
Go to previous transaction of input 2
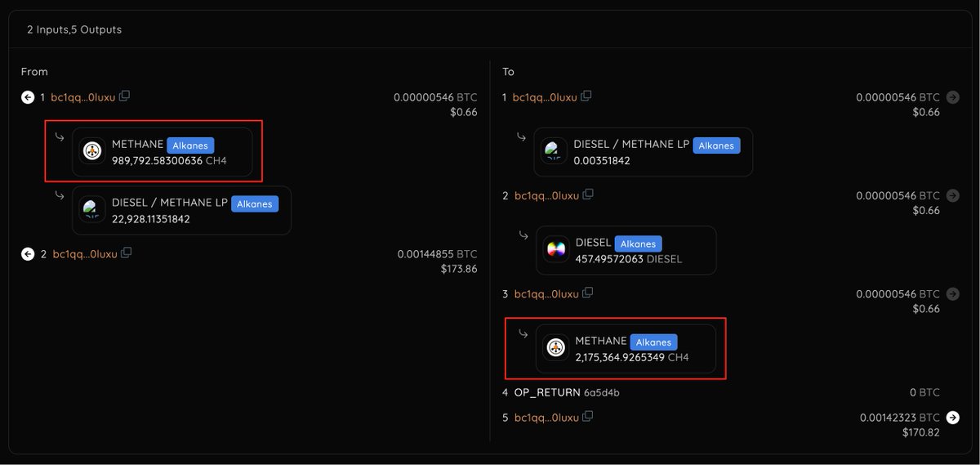[x=28, y=254]
